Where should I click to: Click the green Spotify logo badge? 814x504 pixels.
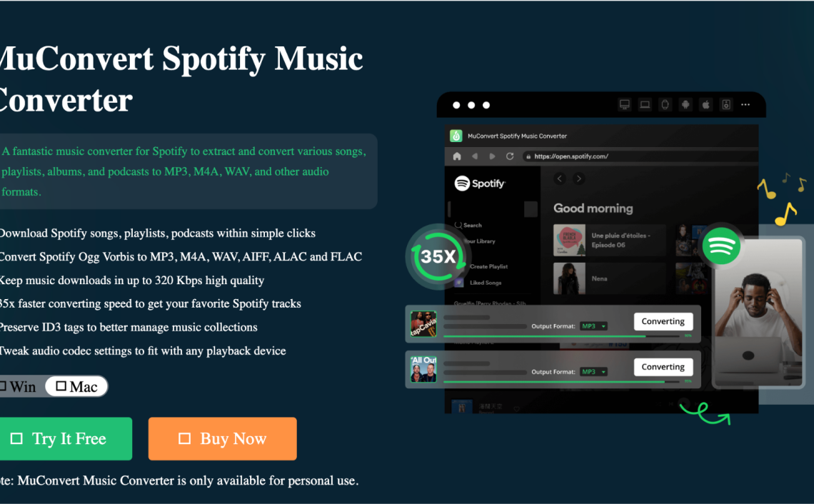coord(721,246)
